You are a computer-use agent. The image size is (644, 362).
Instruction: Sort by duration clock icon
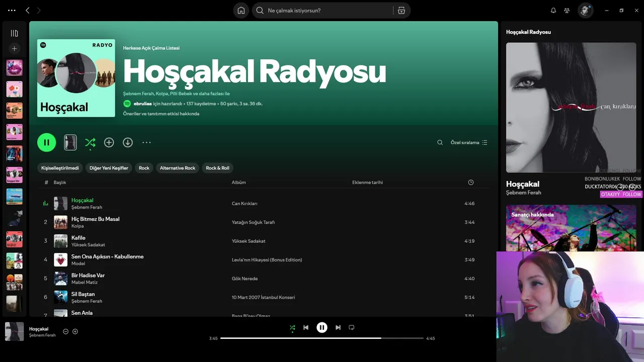pyautogui.click(x=471, y=183)
